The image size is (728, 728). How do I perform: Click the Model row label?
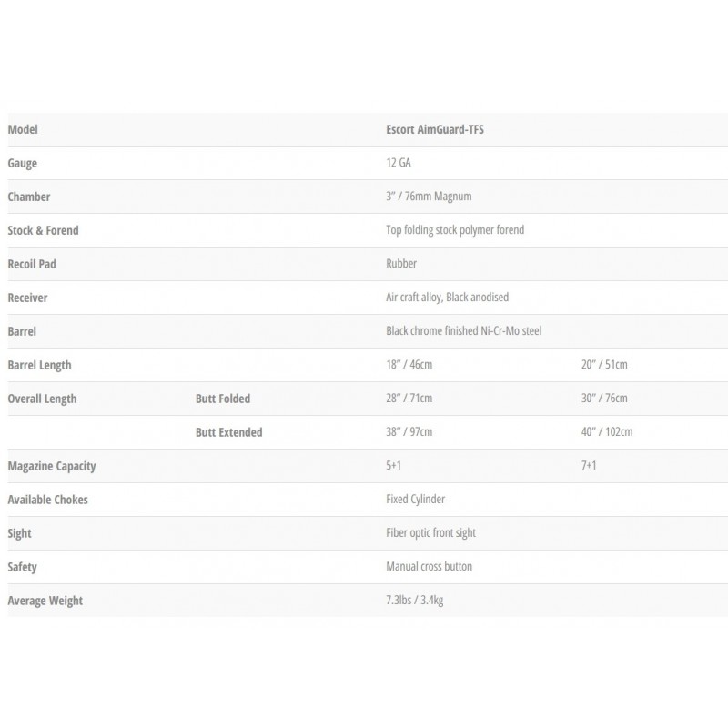(23, 129)
